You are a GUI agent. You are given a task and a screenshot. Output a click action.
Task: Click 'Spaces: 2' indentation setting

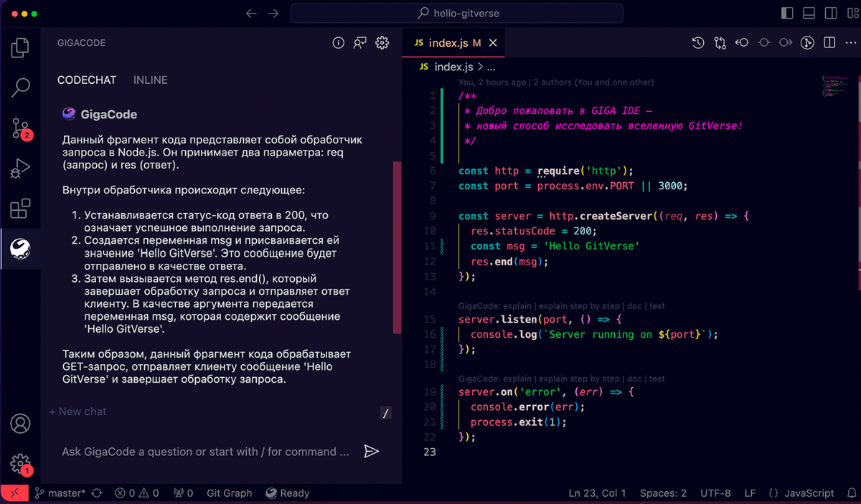click(663, 493)
